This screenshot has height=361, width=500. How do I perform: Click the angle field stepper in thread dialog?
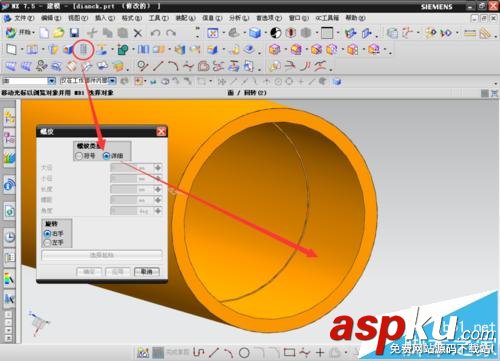[158, 211]
